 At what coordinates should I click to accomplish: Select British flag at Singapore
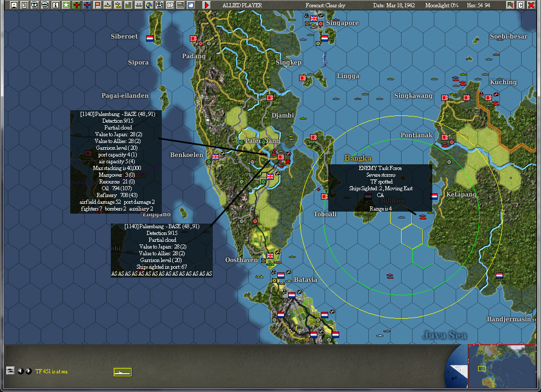[314, 19]
